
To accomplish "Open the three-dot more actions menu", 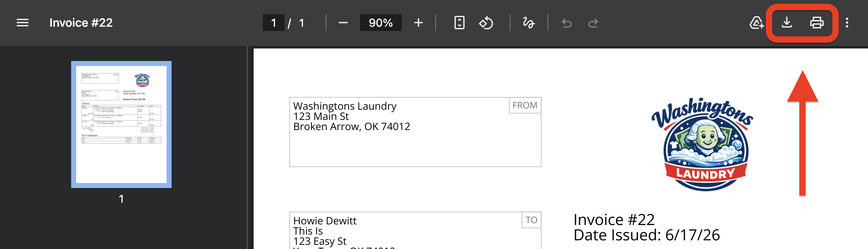I will [847, 23].
